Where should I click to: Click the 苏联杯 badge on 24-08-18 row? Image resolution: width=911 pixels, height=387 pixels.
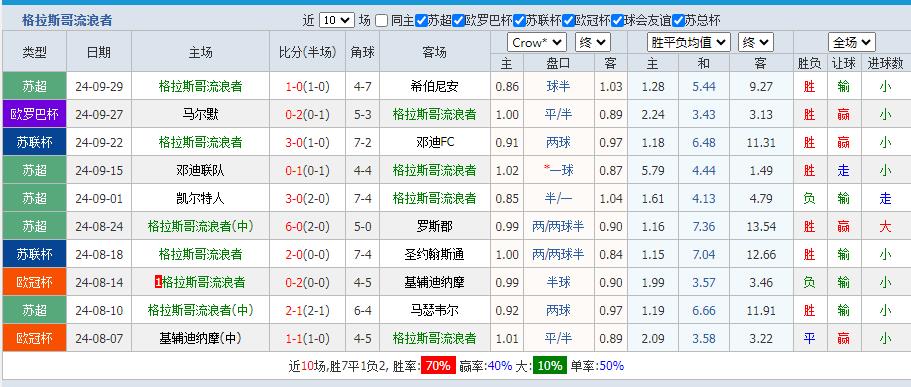tap(34, 254)
